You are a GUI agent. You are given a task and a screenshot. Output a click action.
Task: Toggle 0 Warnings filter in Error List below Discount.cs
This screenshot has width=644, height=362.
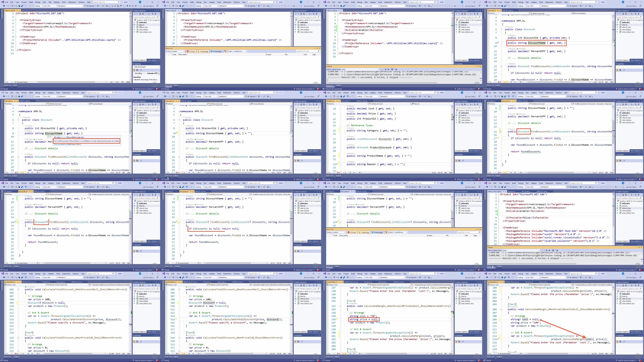tap(364, 232)
